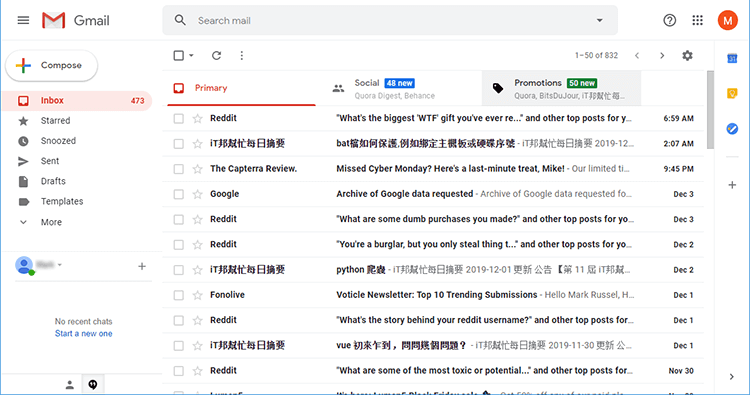Image resolution: width=750 pixels, height=395 pixels.
Task: Open the Google apps grid
Action: pos(697,20)
